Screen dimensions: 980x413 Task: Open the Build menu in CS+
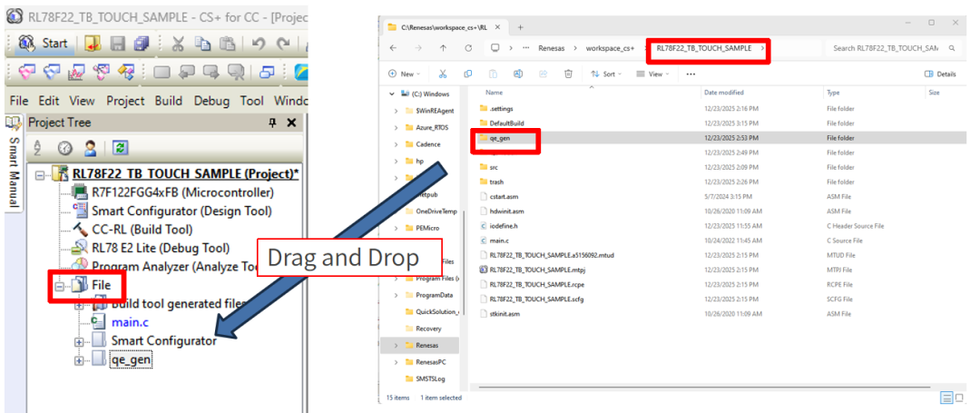169,101
